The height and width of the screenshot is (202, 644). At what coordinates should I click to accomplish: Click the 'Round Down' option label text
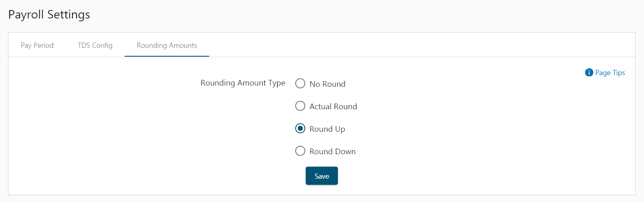(332, 151)
